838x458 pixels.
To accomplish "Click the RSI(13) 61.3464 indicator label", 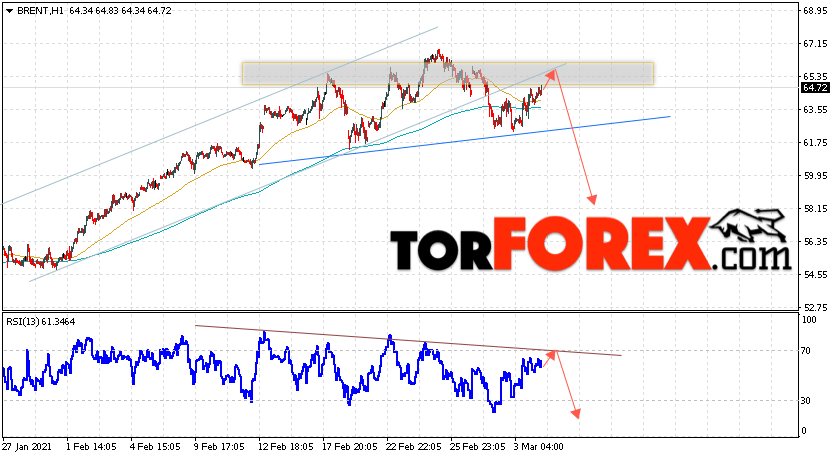I will 41,322.
